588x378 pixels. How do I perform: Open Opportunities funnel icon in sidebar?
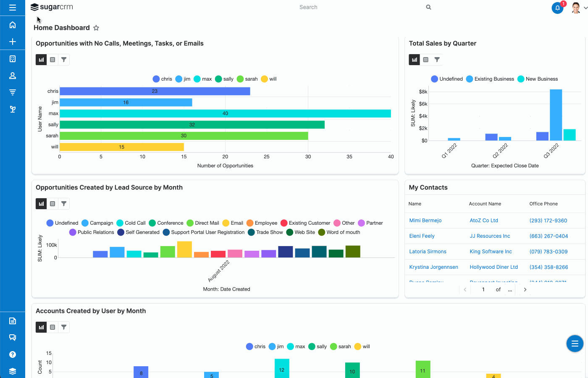click(x=13, y=92)
